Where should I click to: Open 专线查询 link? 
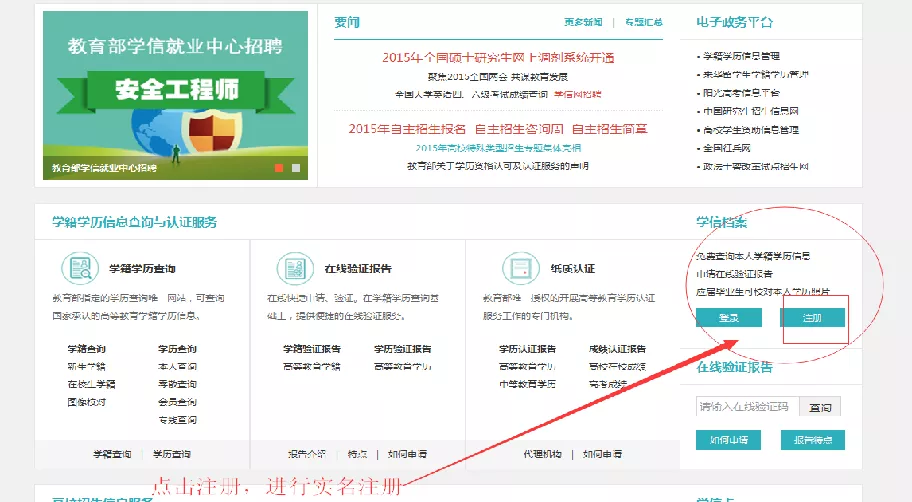point(177,420)
